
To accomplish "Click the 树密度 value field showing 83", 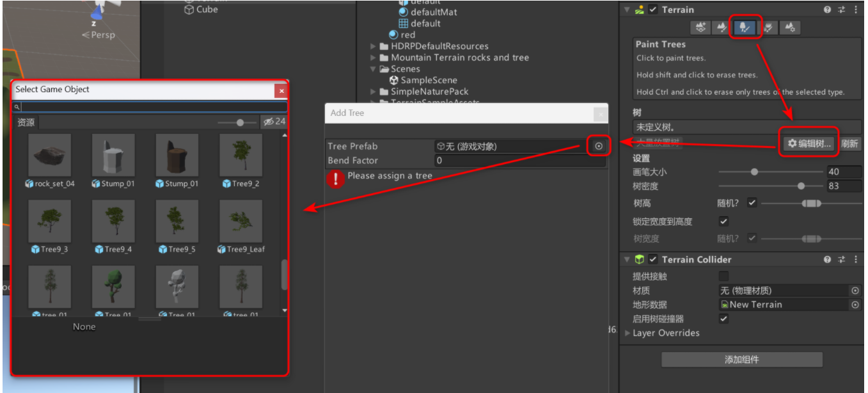I will click(x=843, y=186).
